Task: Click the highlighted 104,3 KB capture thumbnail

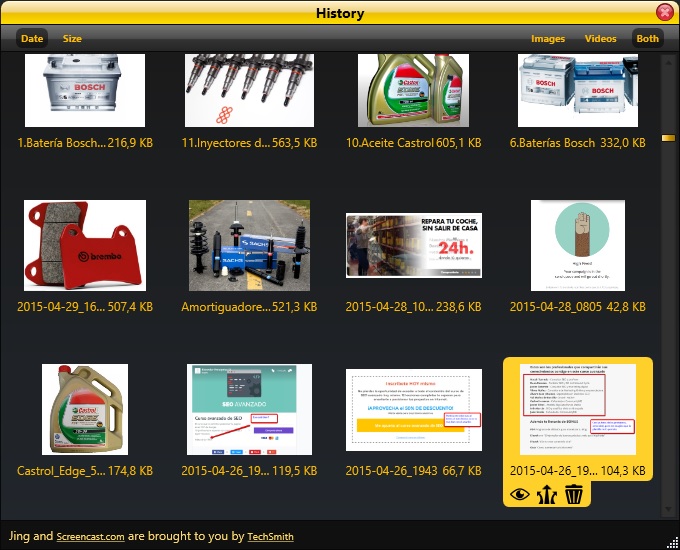Action: click(x=578, y=409)
